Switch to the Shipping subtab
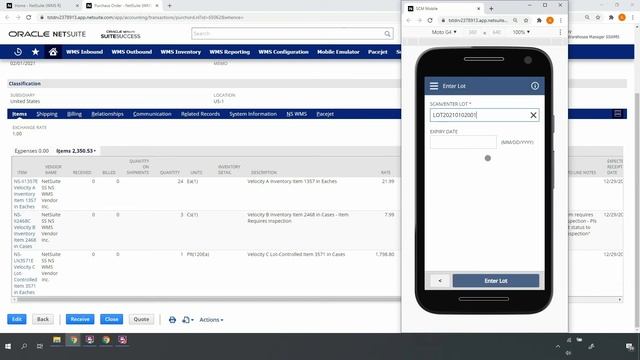Image resolution: width=640 pixels, height=360 pixels. [x=47, y=114]
